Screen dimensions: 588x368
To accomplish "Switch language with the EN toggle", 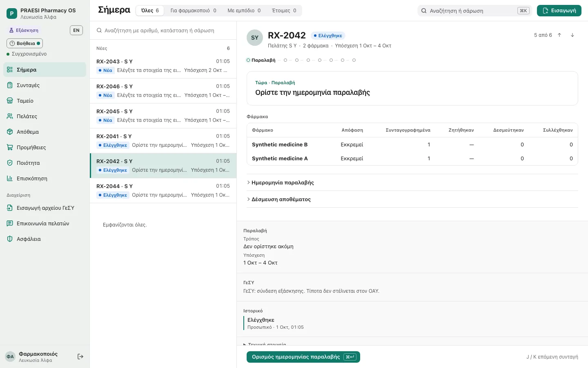I will (x=76, y=30).
